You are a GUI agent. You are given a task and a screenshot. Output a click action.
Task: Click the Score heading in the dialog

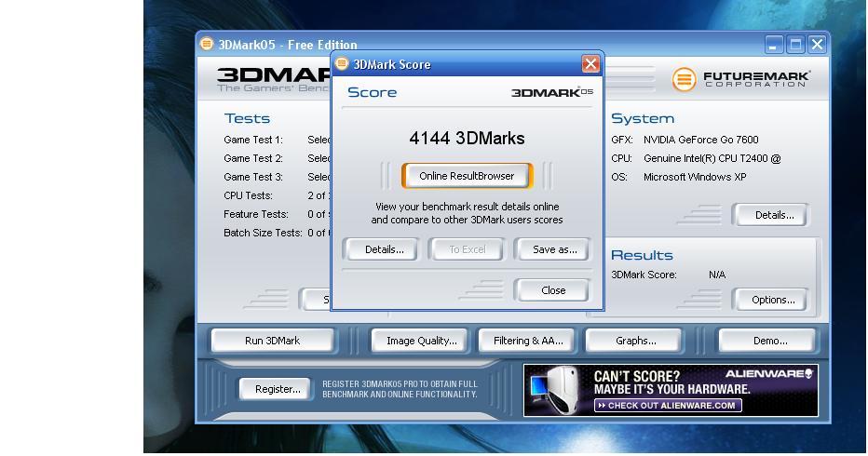click(x=372, y=92)
